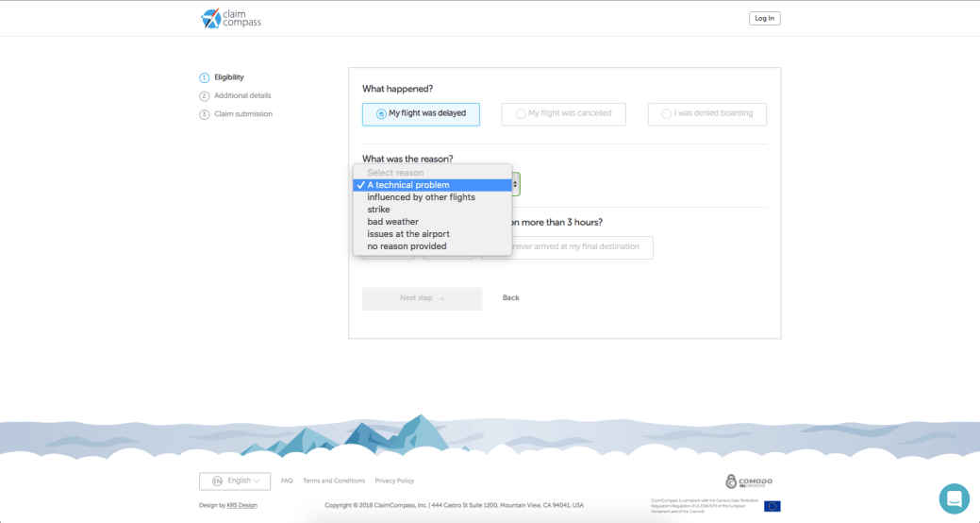Choose 'bad weather' from the reason list
Viewport: 980px width, 523px height.
pyautogui.click(x=392, y=222)
